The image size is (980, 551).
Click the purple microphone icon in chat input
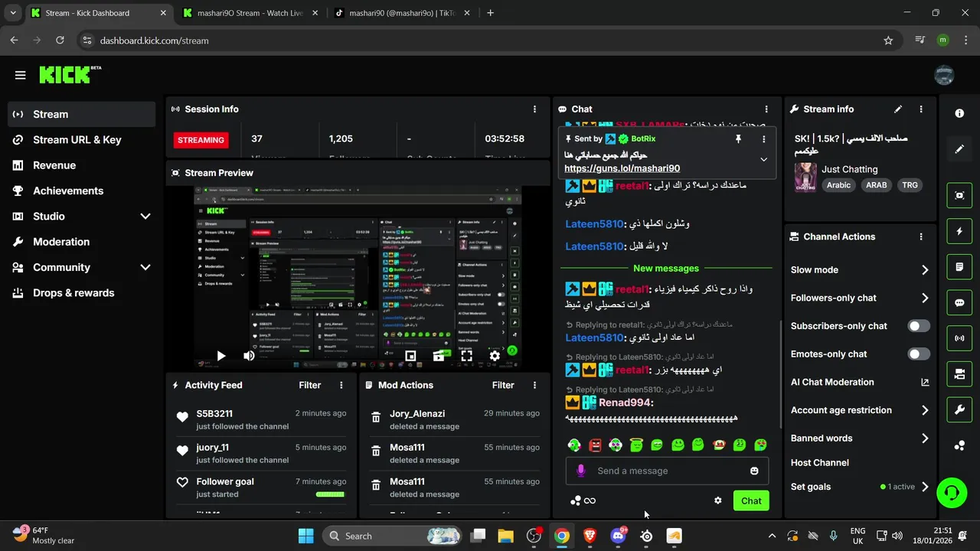pos(581,471)
